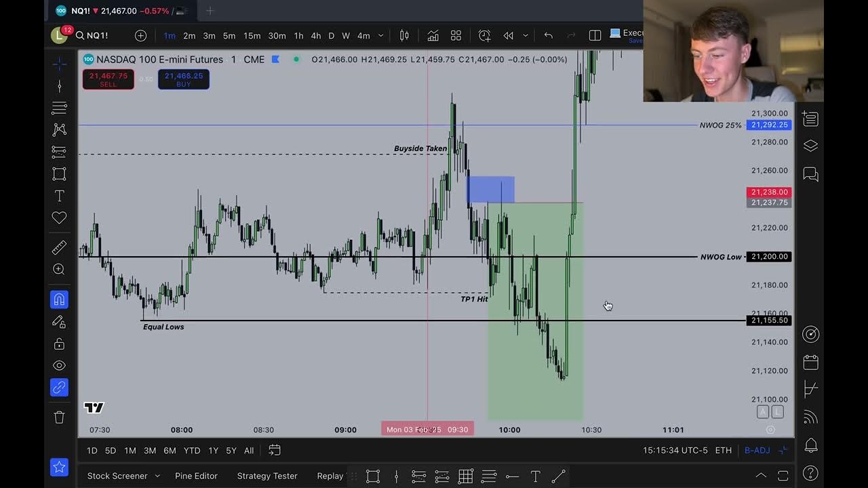Open the help center question mark

[x=810, y=473]
